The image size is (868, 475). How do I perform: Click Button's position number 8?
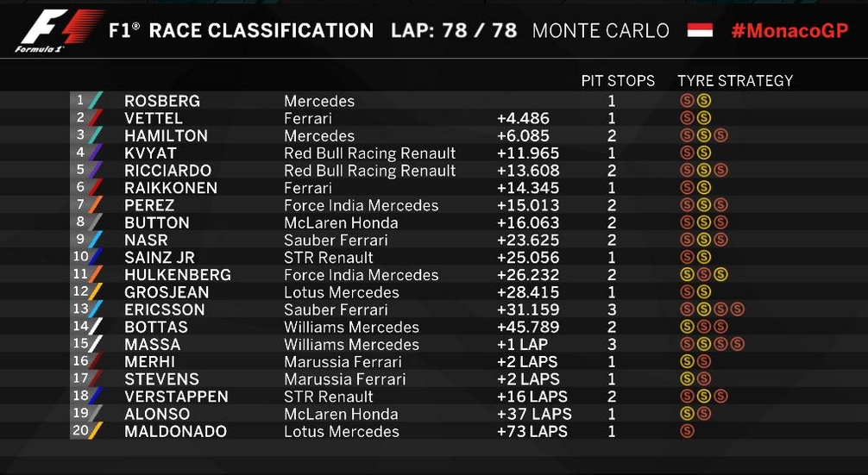coord(81,222)
